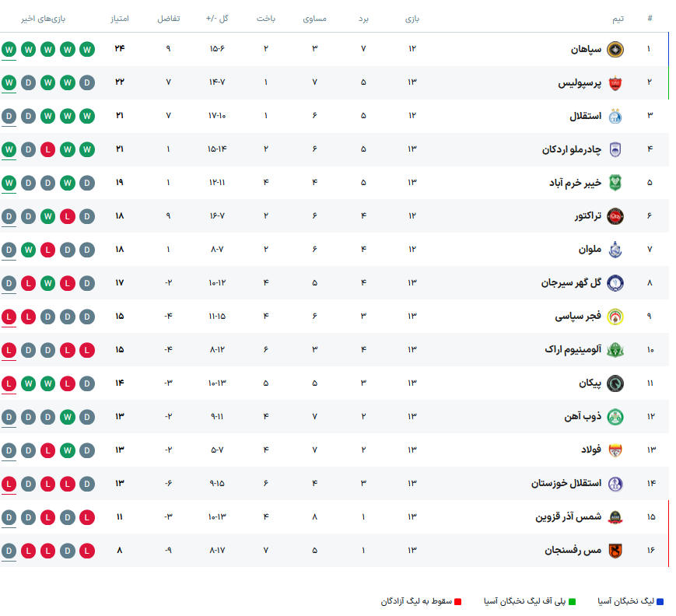Open Mes Rafsanjan via its logo

(x=615, y=550)
